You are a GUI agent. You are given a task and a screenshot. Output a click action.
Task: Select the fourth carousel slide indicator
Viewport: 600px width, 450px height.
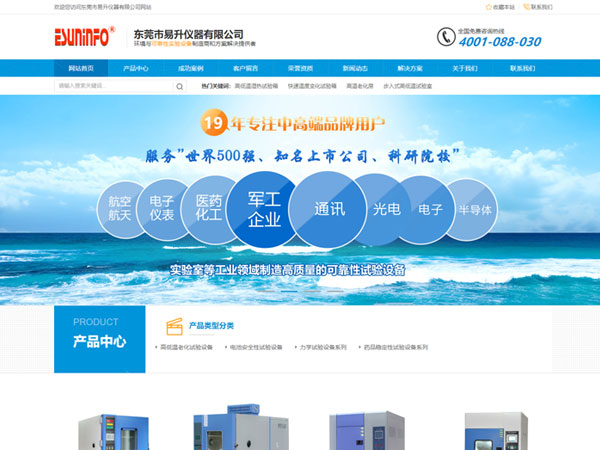(x=335, y=292)
